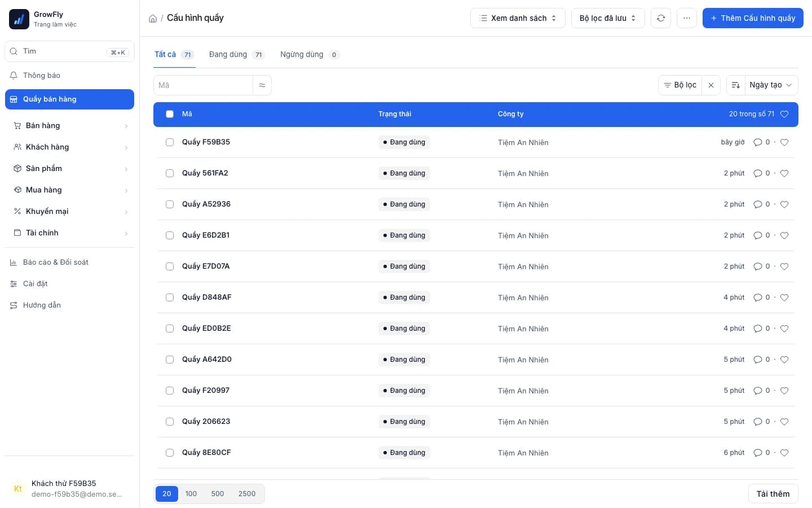This screenshot has width=812, height=508.
Task: Check the box for Quầy E6D2B1
Action: (170, 235)
